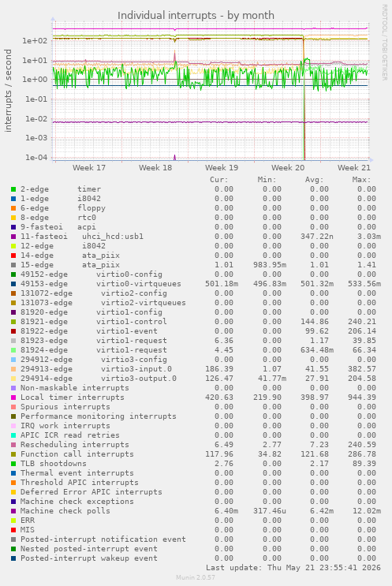Click the Avg: column header
Viewport: 392px width, 586px height.
click(x=314, y=180)
